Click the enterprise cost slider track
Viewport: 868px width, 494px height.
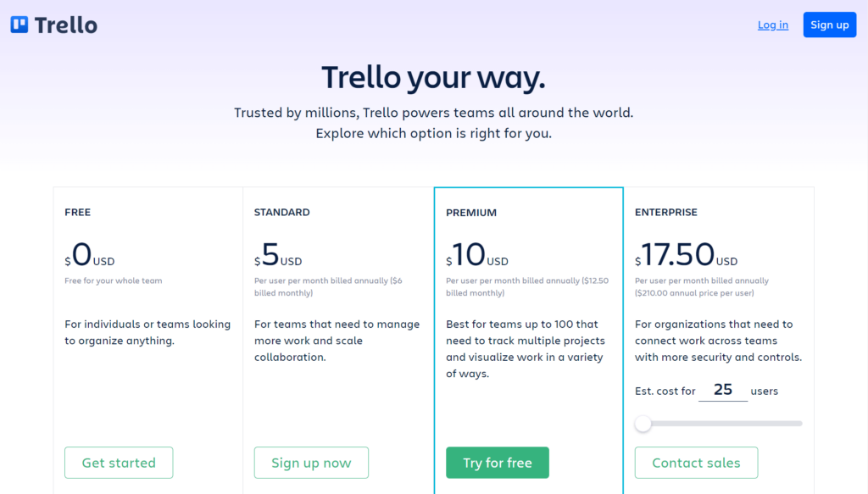[x=719, y=424]
